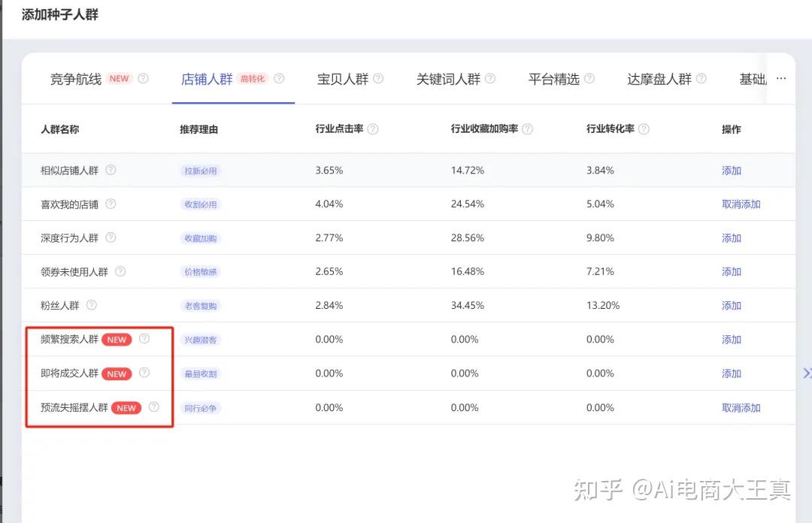
Task: Show info icon for 喜欢我的店铺
Action: click(111, 204)
